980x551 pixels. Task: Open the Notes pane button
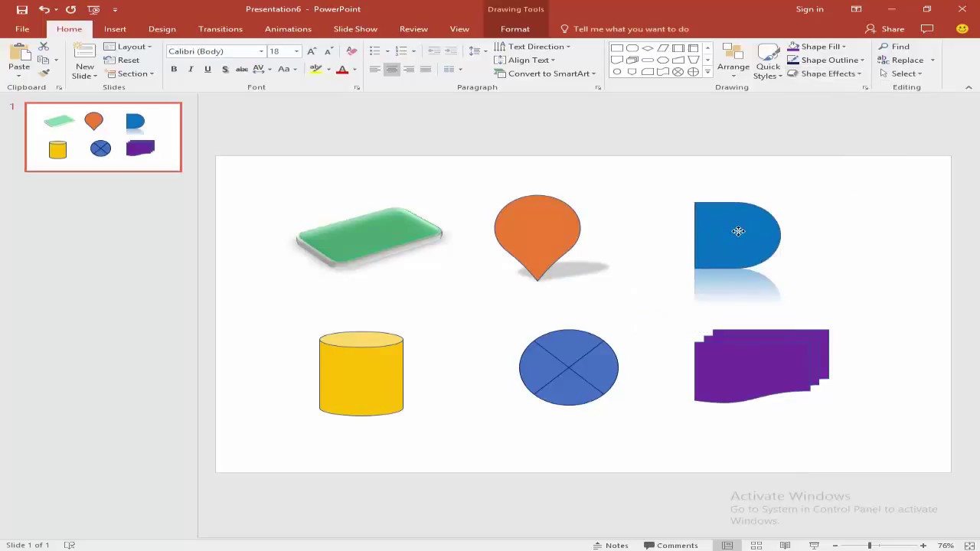(x=611, y=545)
